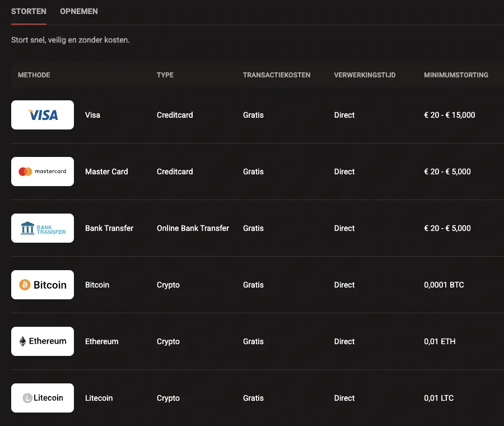Select the Mastercard logo icon
Image resolution: width=504 pixels, height=426 pixels.
click(43, 172)
